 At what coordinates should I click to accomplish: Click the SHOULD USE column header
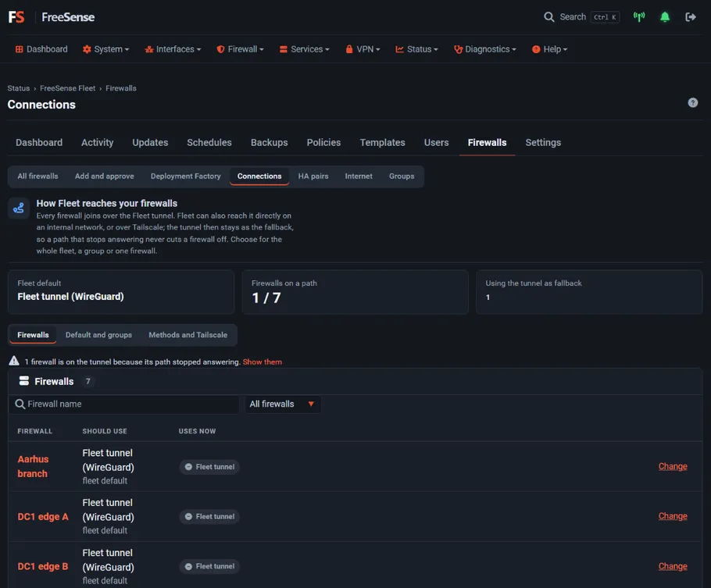105,431
